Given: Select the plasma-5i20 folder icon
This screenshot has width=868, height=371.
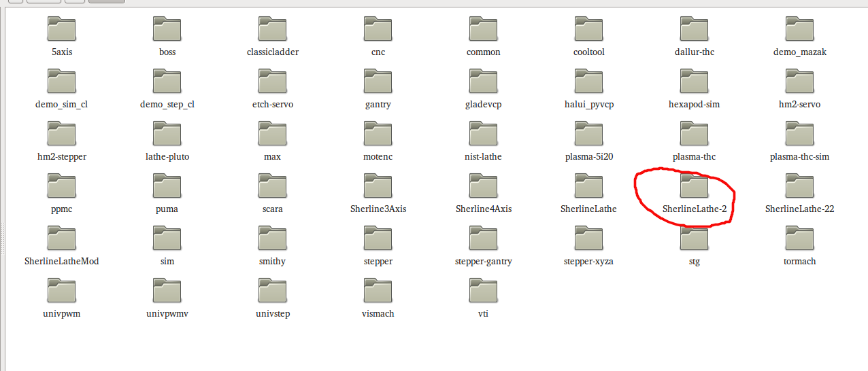Looking at the screenshot, I should pos(588,133).
